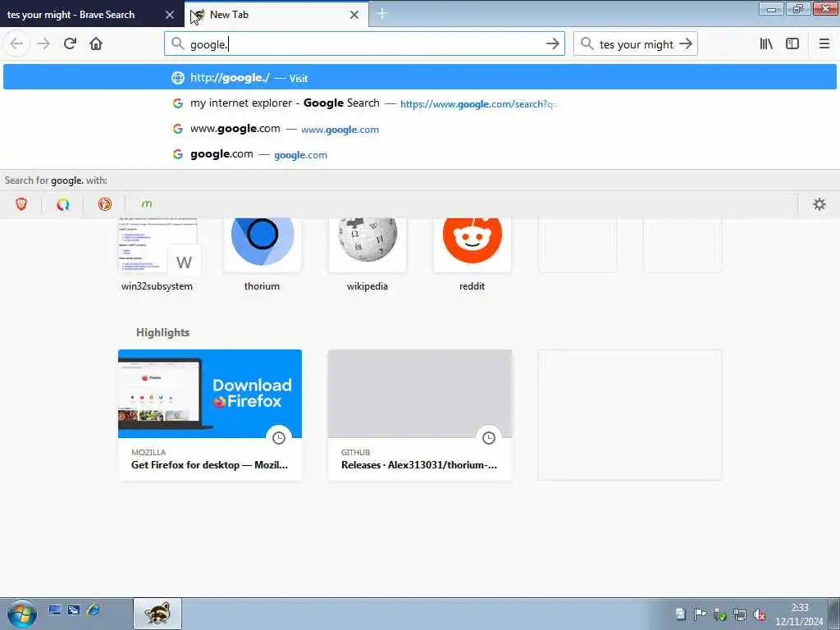Submit the 'tes your might' search arrow
The height and width of the screenshot is (630, 840).
686,44
